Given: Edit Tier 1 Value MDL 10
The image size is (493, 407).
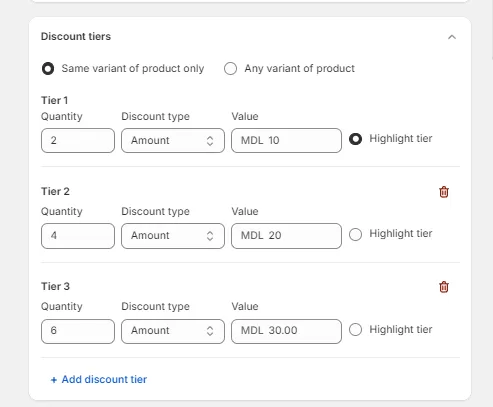Looking at the screenshot, I should 286,141.
